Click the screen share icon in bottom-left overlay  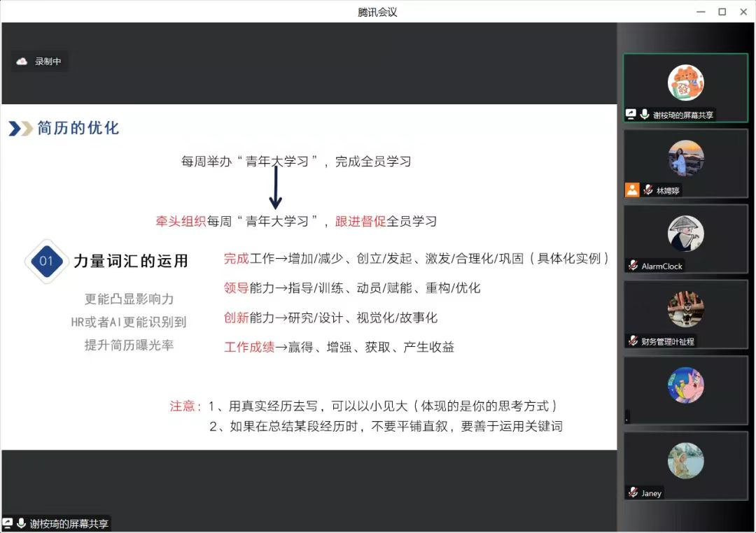[8, 523]
